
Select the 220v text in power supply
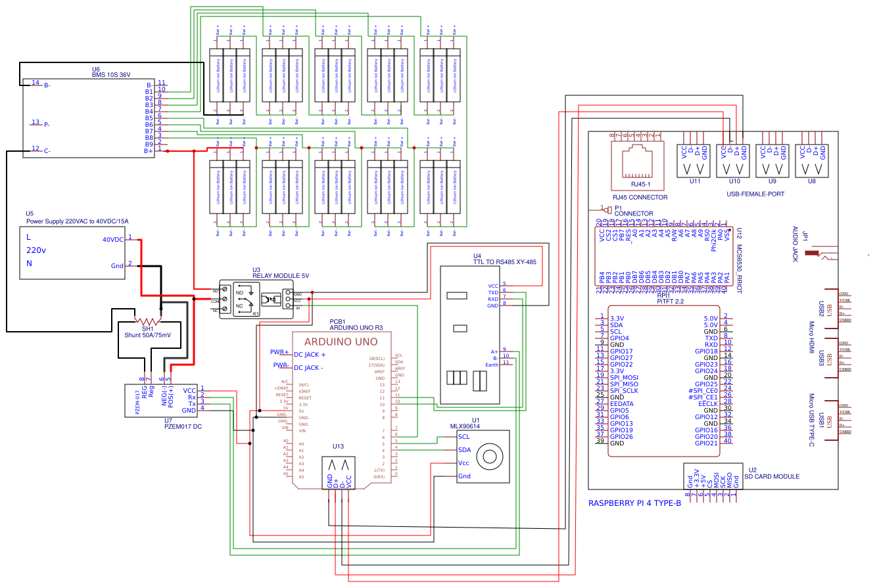click(36, 250)
